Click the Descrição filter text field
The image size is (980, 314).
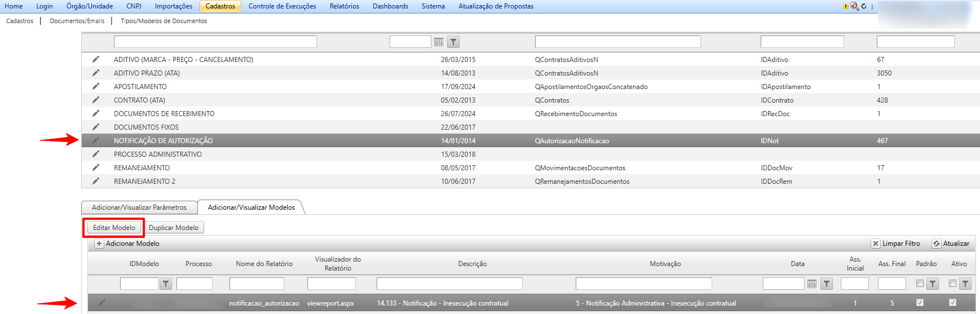click(x=449, y=284)
